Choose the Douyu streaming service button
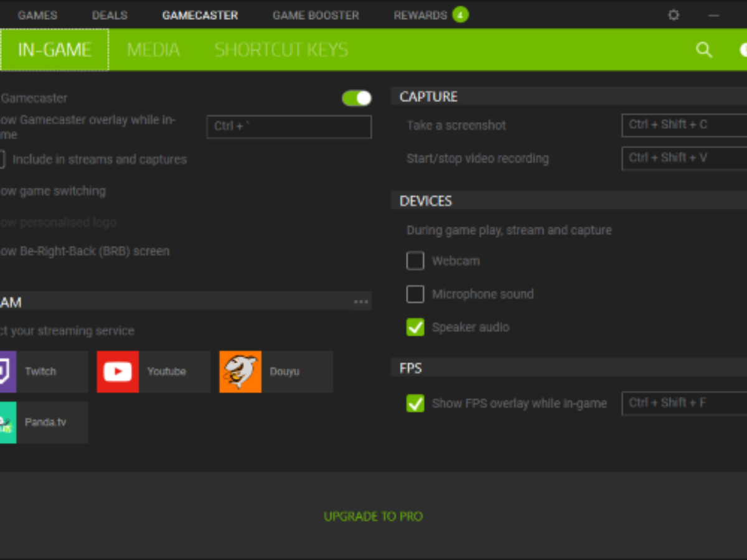The width and height of the screenshot is (747, 560). click(276, 371)
